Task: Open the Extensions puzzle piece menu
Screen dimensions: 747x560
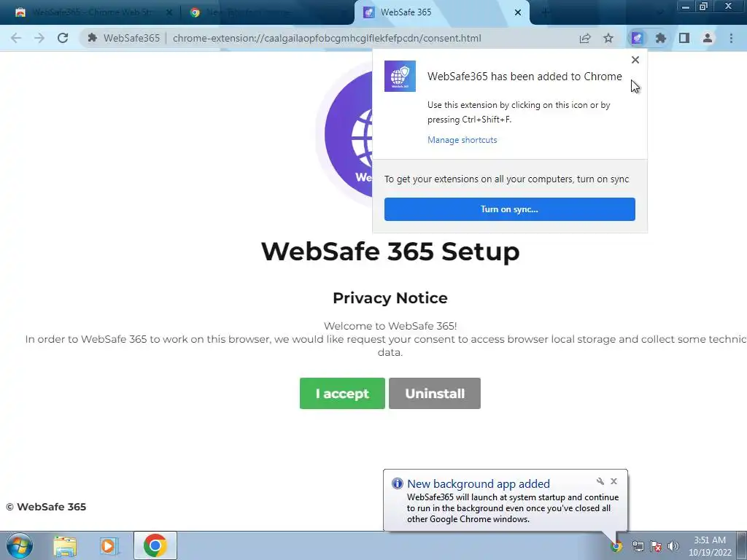Action: click(x=661, y=38)
